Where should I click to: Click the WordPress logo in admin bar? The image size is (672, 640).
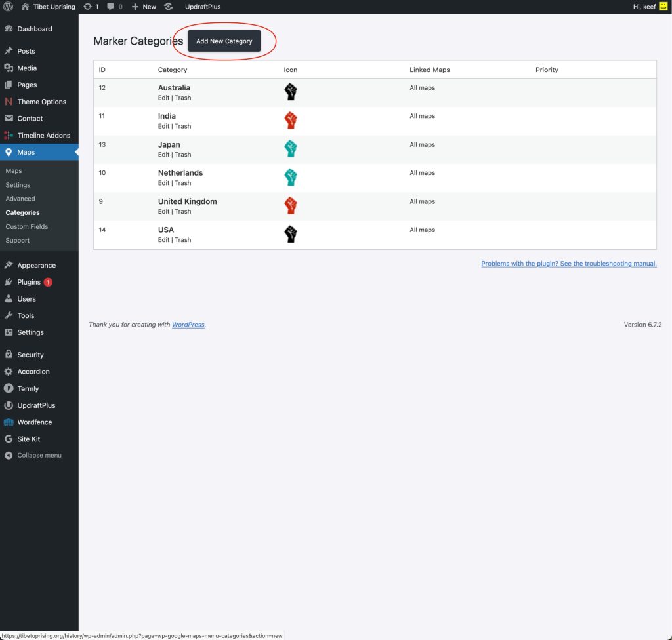8,7
